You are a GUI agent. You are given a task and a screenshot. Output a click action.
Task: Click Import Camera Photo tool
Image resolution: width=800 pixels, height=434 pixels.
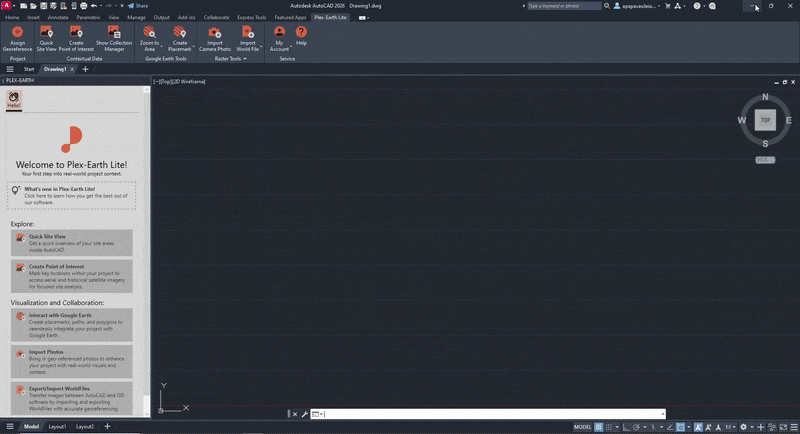tap(215, 39)
